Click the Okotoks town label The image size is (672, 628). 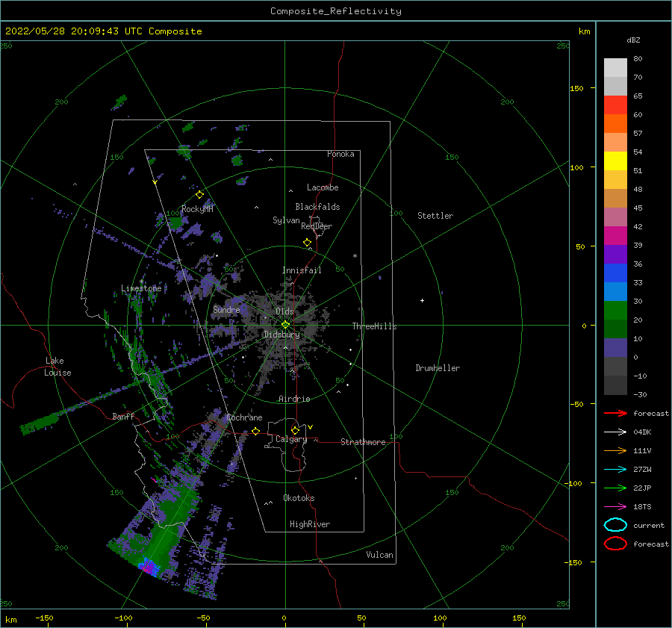point(298,498)
